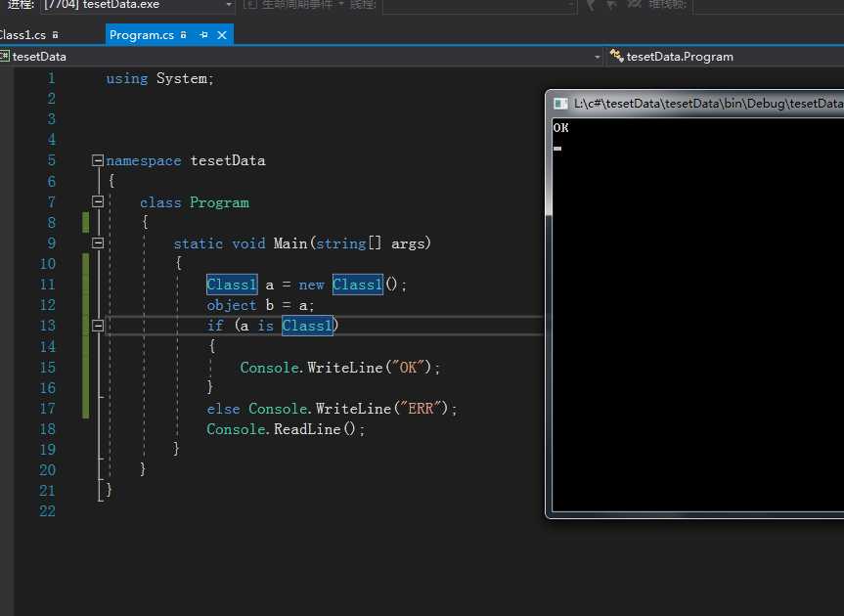Click 'static' keyword on line 9
This screenshot has height=616, width=844.
pyautogui.click(x=199, y=243)
